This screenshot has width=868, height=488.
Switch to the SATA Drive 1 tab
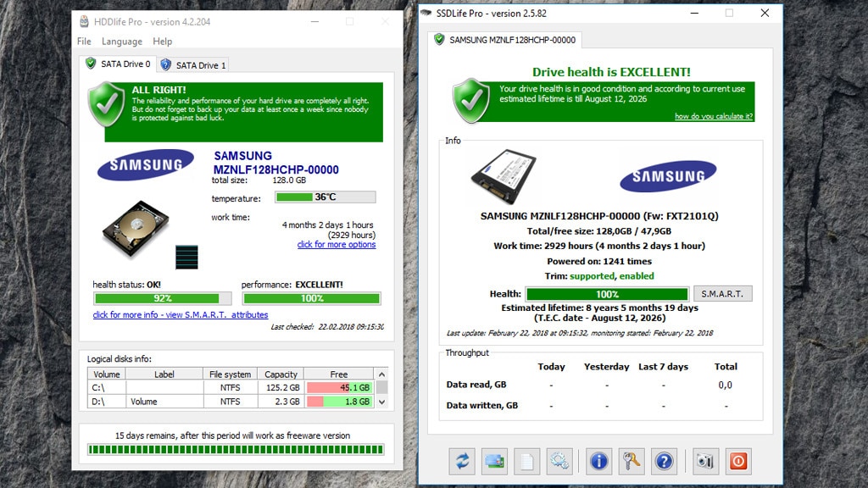[x=193, y=64]
